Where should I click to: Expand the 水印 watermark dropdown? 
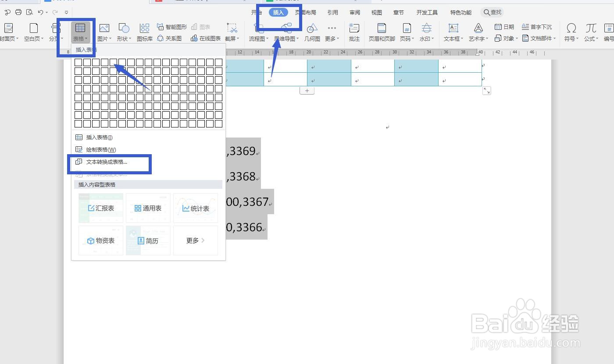426,32
